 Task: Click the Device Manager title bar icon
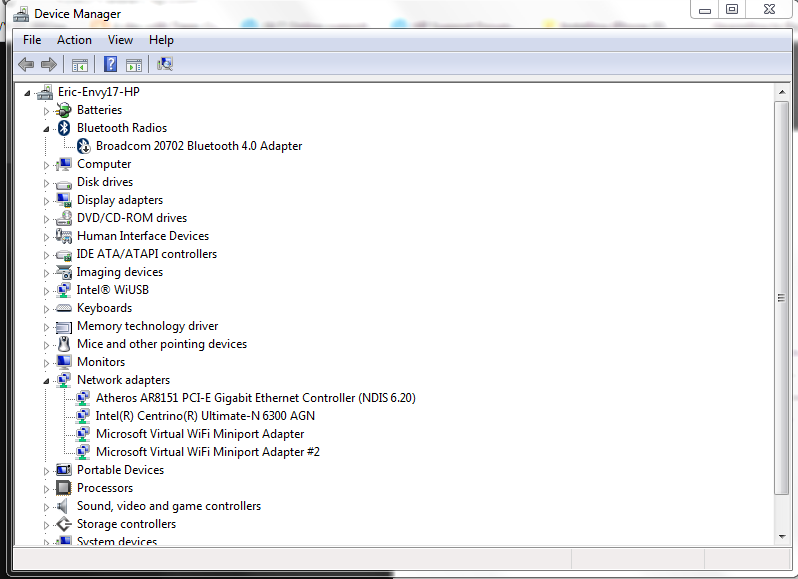[21, 14]
